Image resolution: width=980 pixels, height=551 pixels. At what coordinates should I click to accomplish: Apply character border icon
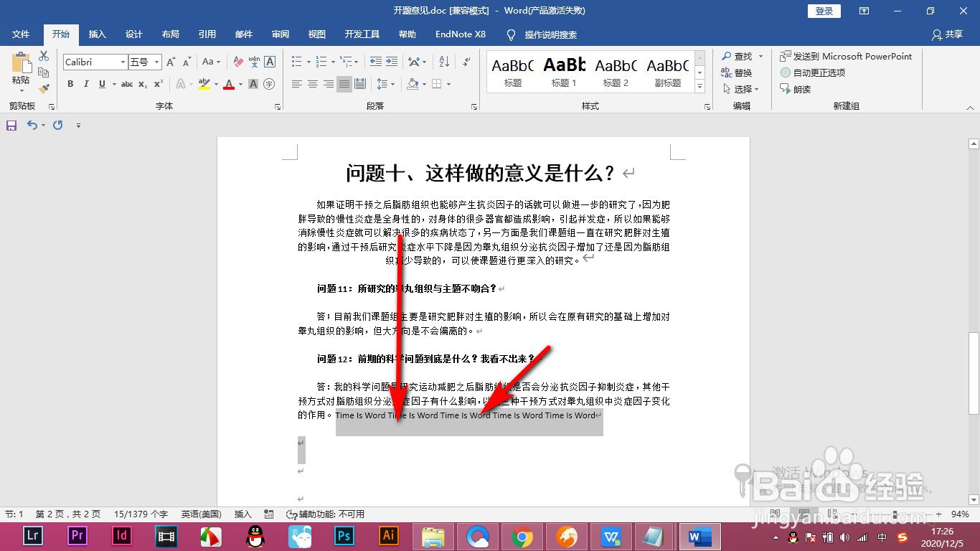click(x=270, y=62)
